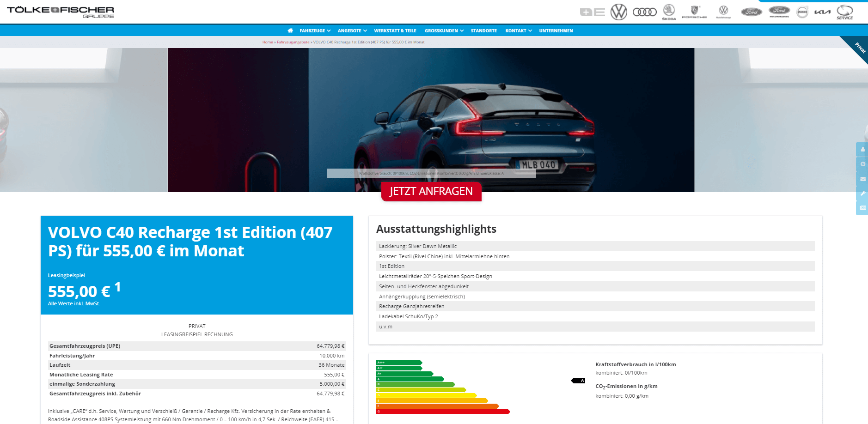Image resolution: width=868 pixels, height=424 pixels.
Task: Click the Ford Nutzfahrzeuge logo
Action: [779, 12]
